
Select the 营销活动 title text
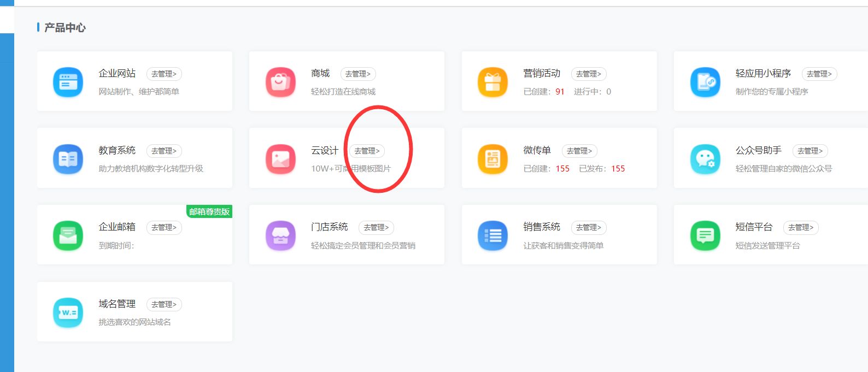[542, 73]
